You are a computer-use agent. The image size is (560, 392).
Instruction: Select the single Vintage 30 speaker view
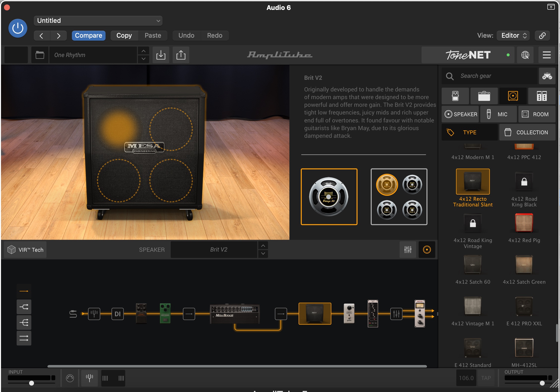pos(329,197)
